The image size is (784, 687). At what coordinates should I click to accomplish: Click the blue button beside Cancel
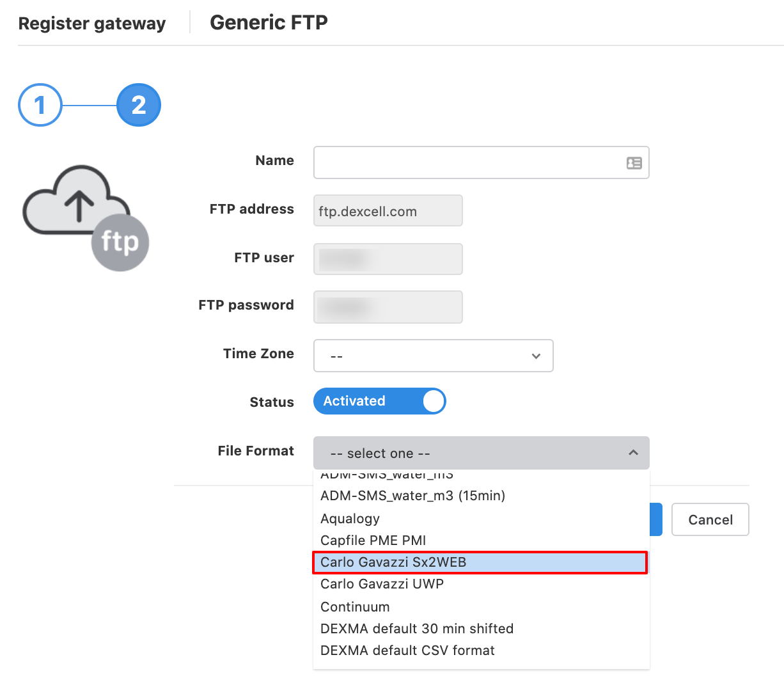click(x=656, y=519)
